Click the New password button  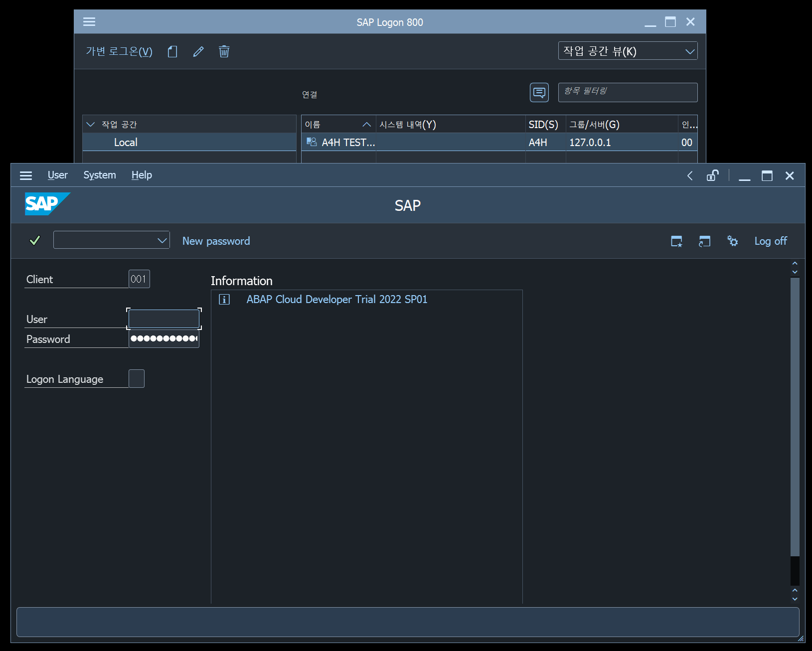pyautogui.click(x=216, y=241)
